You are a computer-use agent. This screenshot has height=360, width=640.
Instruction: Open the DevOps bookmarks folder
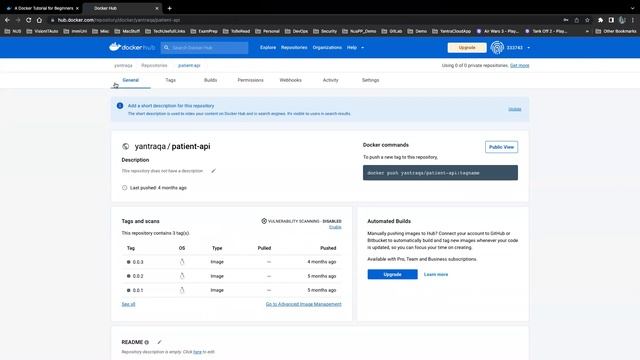(x=296, y=31)
